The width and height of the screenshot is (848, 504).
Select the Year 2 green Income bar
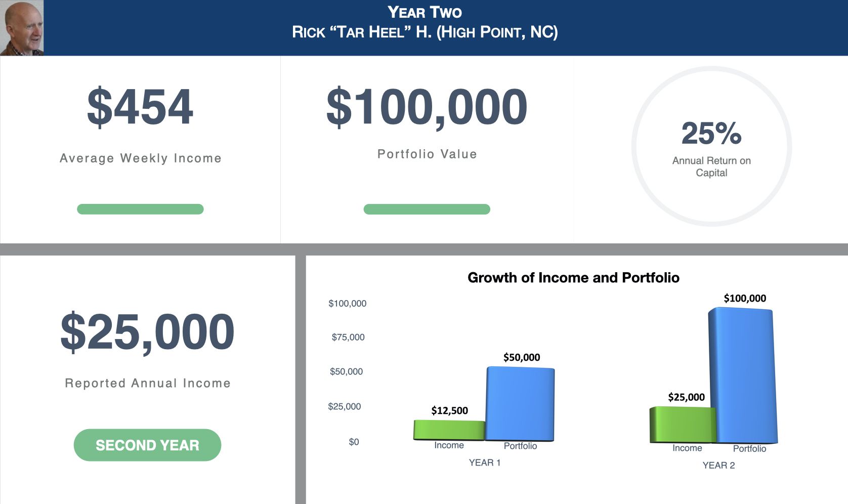tap(682, 424)
